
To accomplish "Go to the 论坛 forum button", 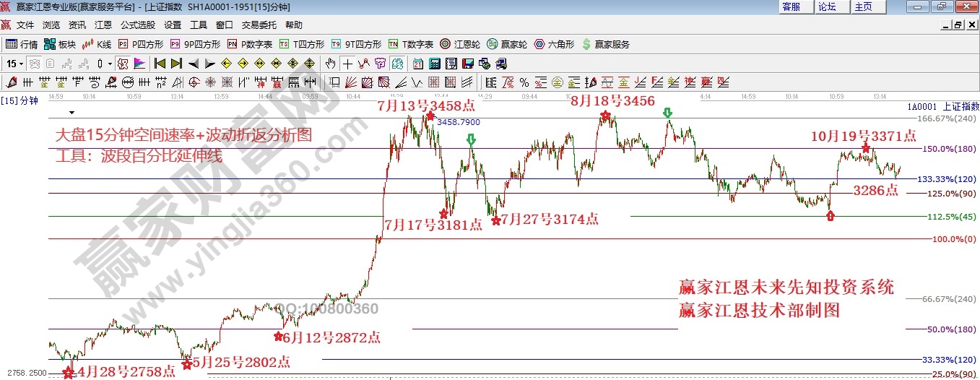I will [827, 7].
